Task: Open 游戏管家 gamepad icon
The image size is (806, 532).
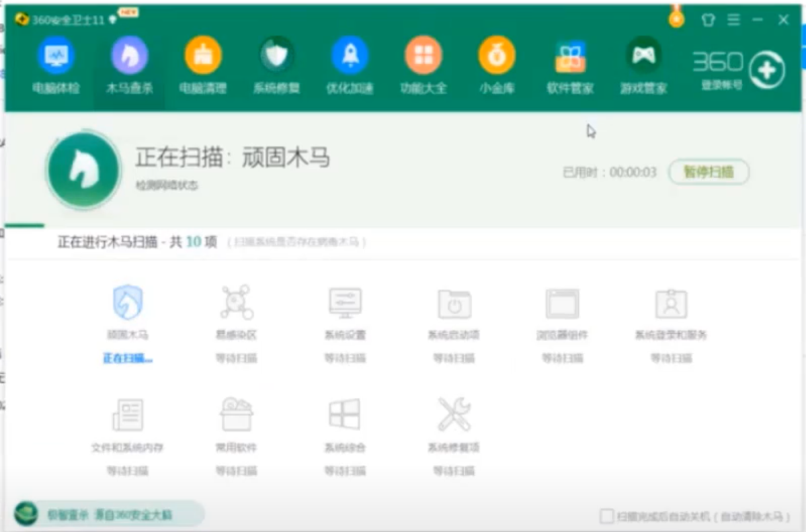Action: (x=643, y=55)
